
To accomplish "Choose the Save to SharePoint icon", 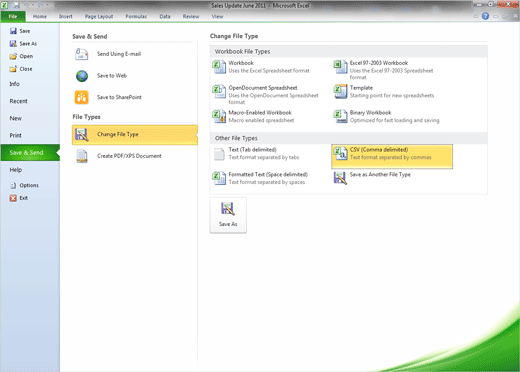I will point(82,97).
